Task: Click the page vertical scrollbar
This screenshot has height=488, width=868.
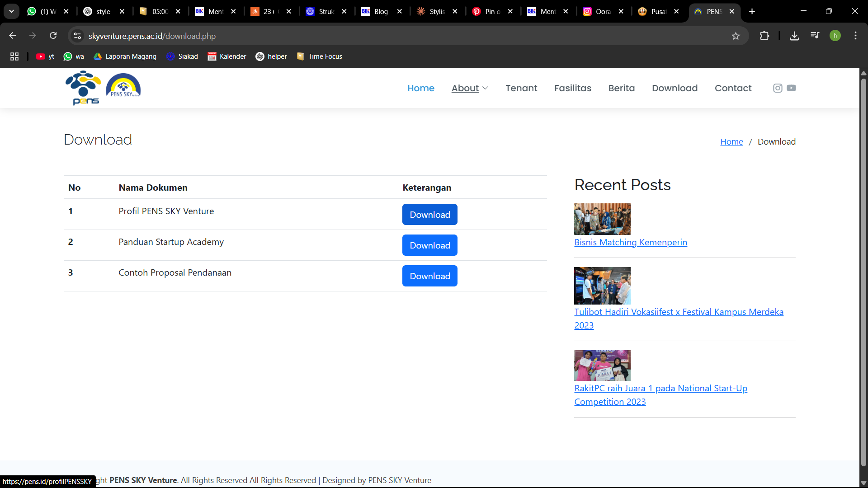Action: (x=863, y=271)
